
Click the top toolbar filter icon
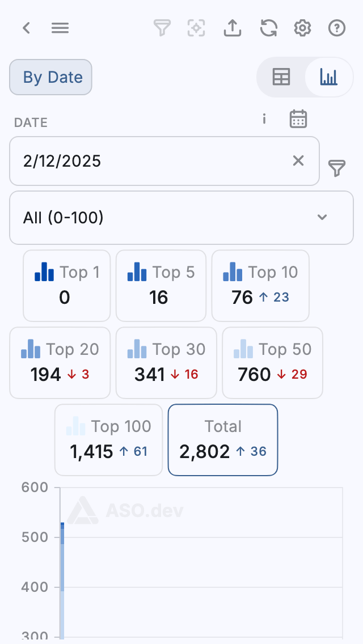click(x=162, y=28)
